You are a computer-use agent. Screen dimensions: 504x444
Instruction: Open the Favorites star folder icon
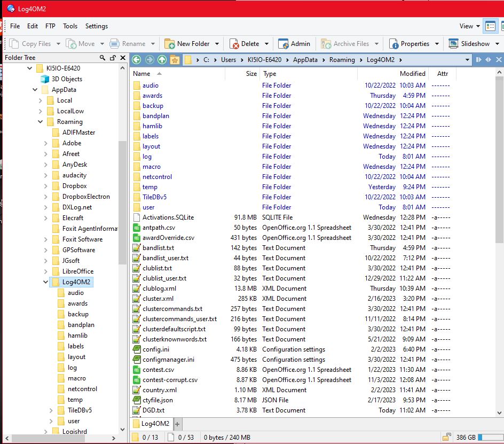[175, 59]
